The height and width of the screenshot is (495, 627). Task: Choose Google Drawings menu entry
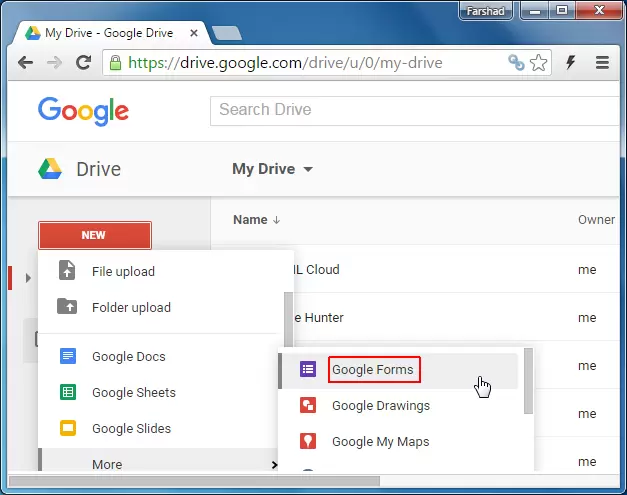pos(381,406)
